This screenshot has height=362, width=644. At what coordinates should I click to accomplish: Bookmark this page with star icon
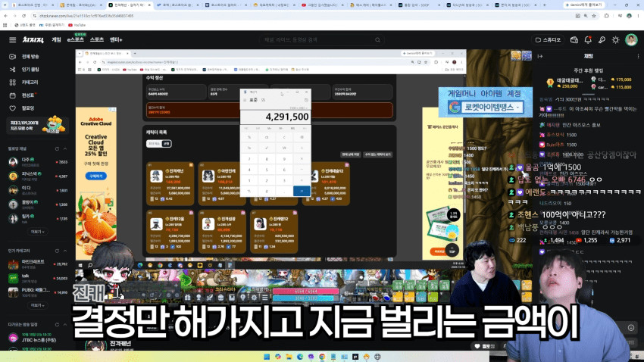(594, 16)
